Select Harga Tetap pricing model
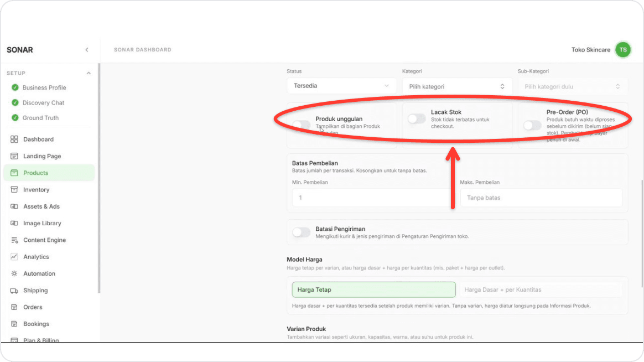 click(374, 289)
